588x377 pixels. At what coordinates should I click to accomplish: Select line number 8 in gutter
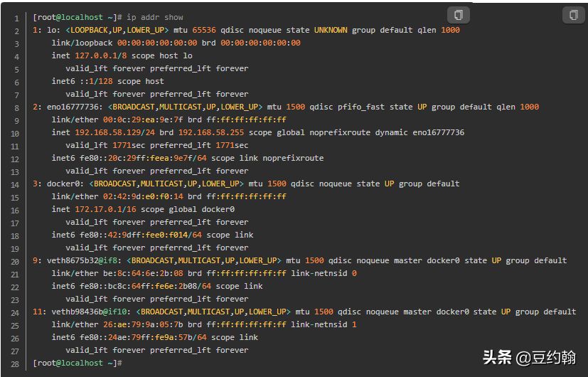(16, 108)
